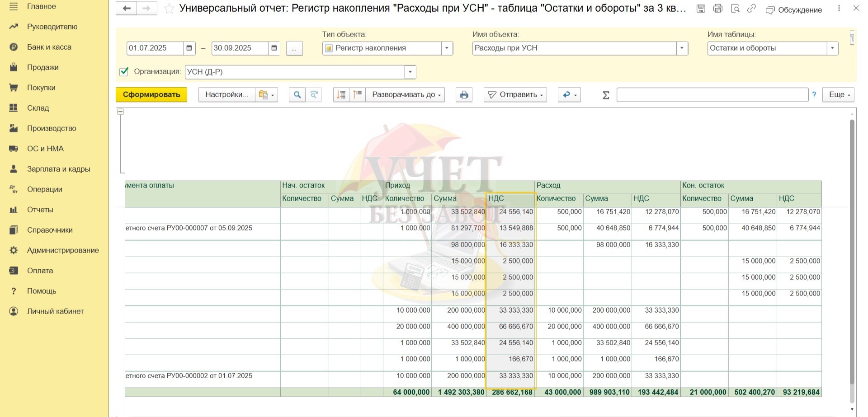This screenshot has height=417, width=868.
Task: Click the printer icon in report toolbar
Action: click(x=464, y=95)
